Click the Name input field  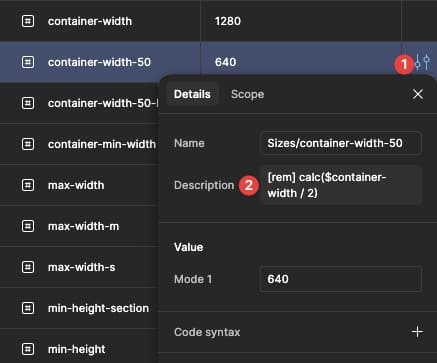341,143
